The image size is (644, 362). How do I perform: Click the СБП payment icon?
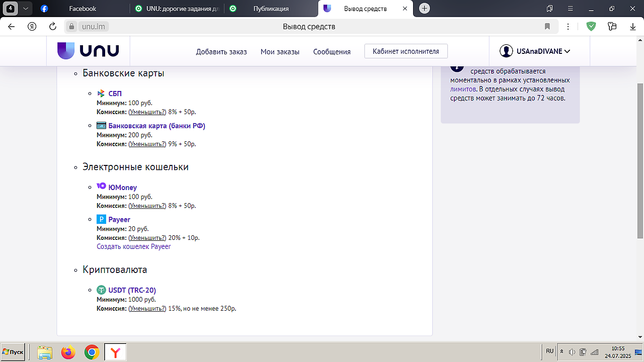point(101,94)
